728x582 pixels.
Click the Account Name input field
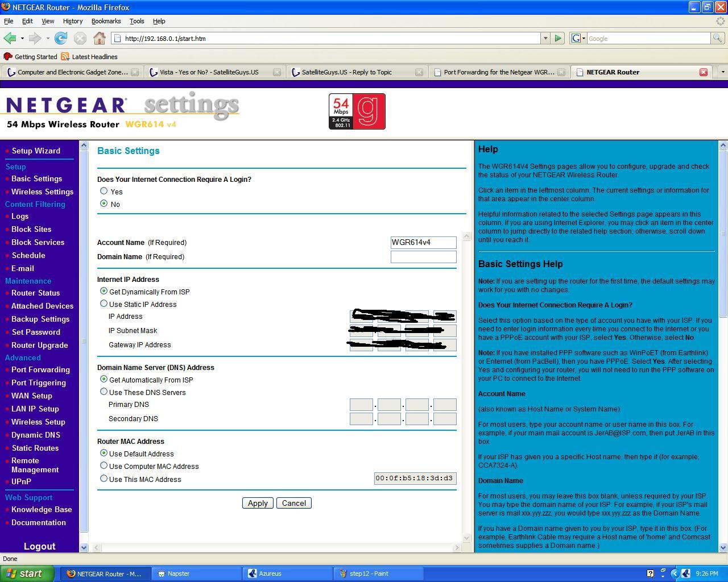tap(424, 243)
